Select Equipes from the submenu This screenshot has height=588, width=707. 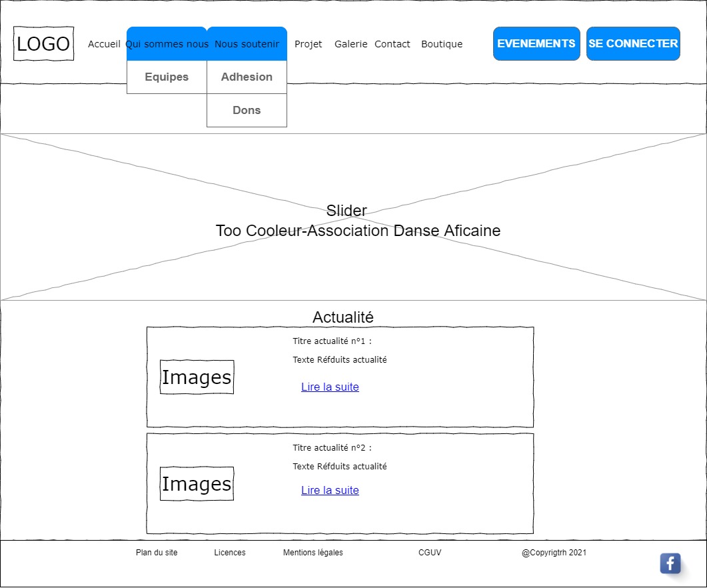[167, 77]
